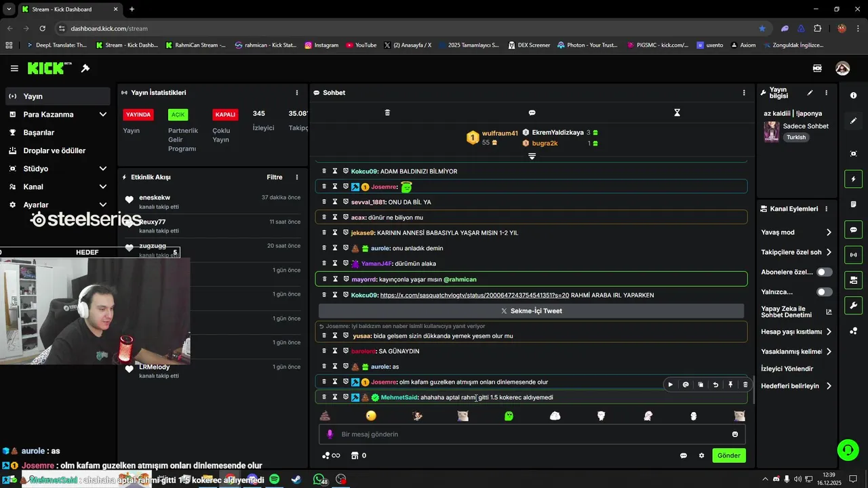
Task: Click the Gönder button
Action: click(x=729, y=455)
